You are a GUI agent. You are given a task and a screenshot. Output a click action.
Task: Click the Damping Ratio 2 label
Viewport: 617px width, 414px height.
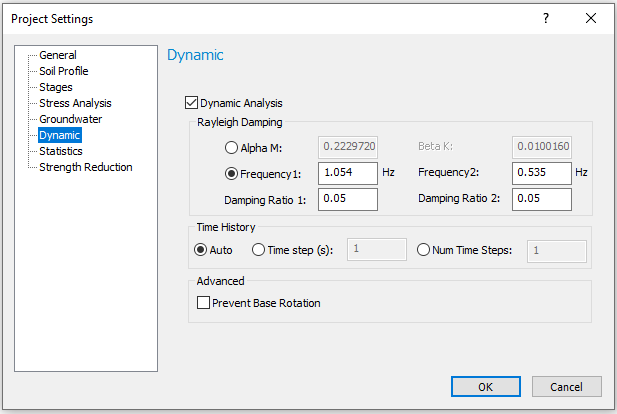[x=459, y=198]
